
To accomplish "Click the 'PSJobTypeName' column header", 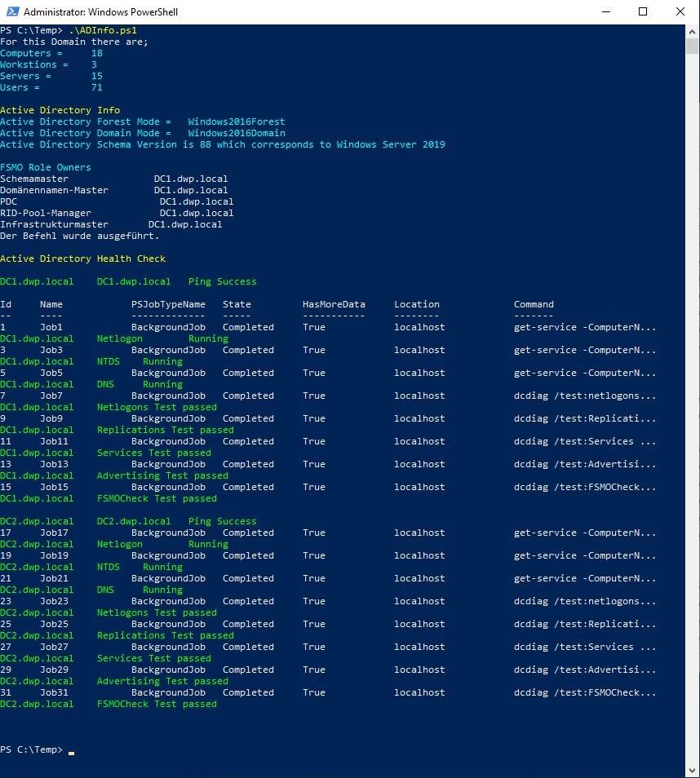I will tap(168, 304).
